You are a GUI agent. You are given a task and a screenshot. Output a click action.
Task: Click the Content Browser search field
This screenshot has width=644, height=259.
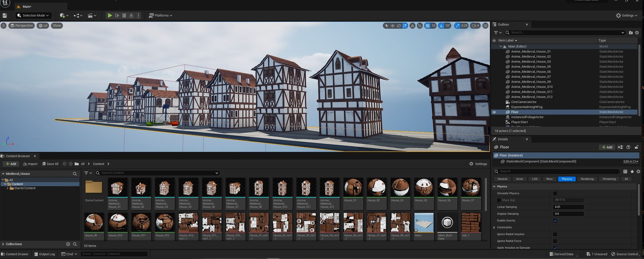click(x=157, y=173)
